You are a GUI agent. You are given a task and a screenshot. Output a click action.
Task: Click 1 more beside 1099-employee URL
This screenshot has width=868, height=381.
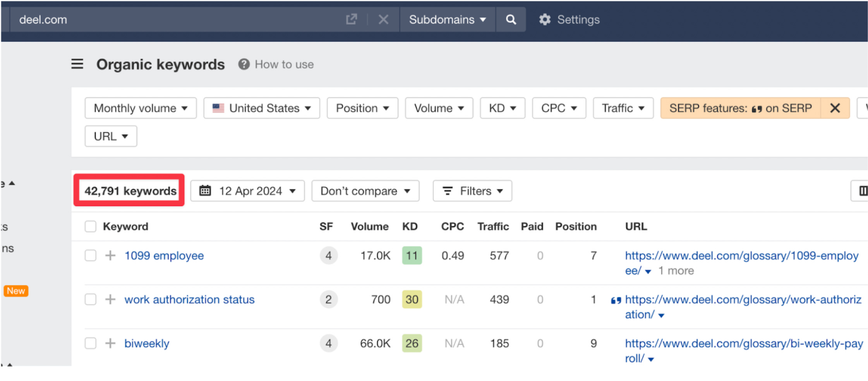point(676,271)
